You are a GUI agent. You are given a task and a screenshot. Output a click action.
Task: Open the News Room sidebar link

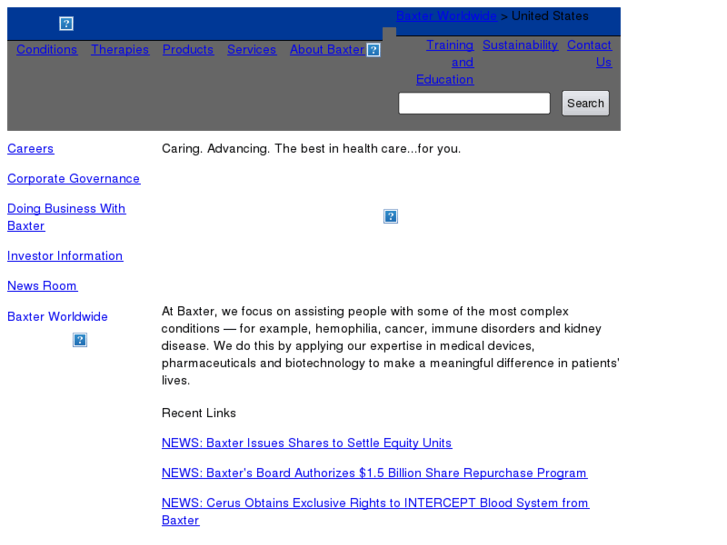42,286
